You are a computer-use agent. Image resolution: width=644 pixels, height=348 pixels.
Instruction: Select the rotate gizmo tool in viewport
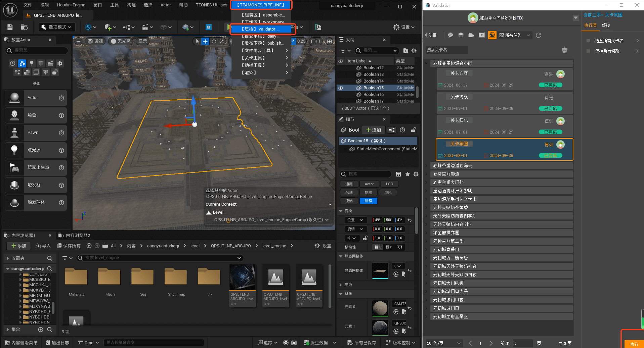[x=213, y=41]
